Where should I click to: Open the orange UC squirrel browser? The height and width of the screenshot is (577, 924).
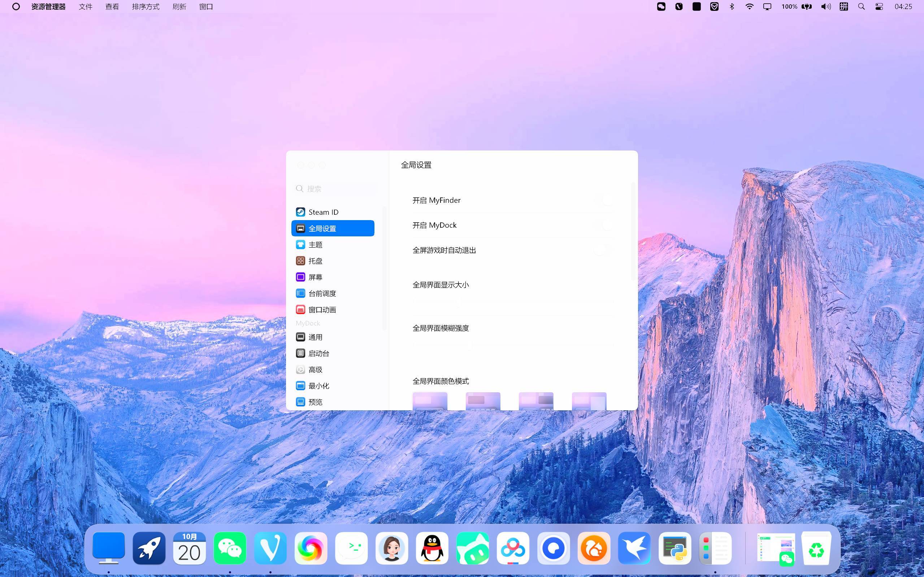coord(594,548)
